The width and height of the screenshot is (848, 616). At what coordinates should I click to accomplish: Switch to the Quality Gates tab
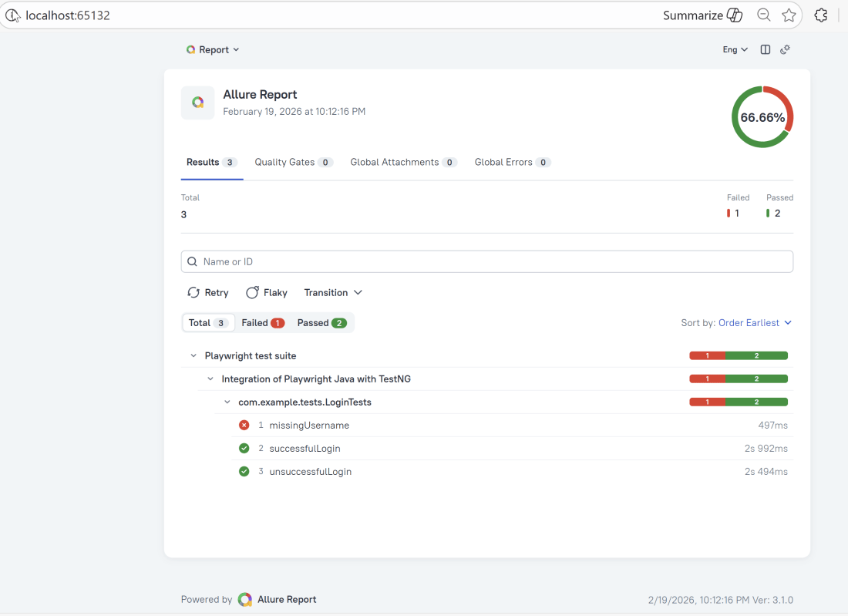point(293,163)
